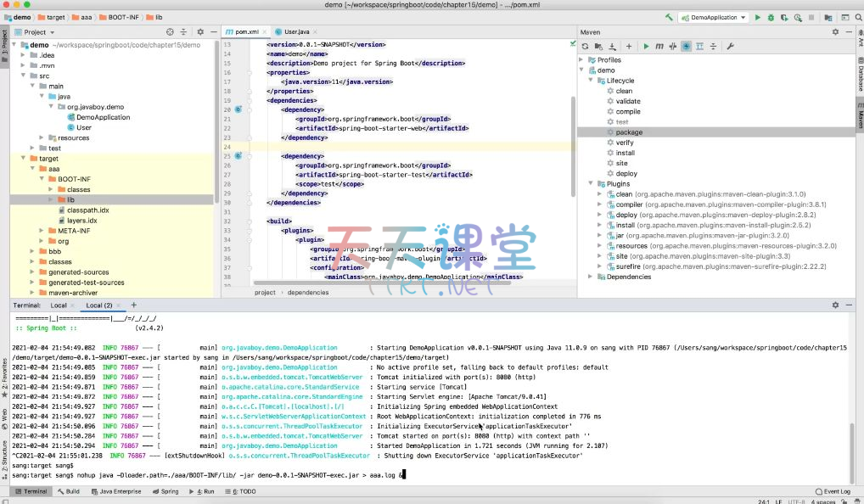Open the Build tool window button
The width and height of the screenshot is (864, 504).
point(68,491)
